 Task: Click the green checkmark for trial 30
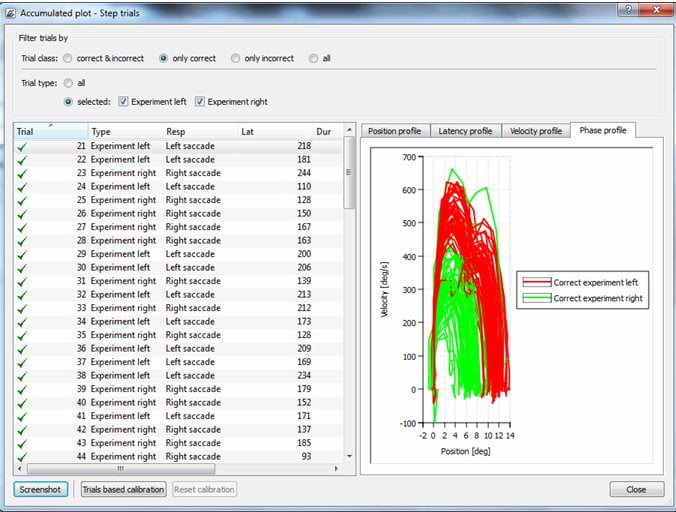click(x=22, y=268)
